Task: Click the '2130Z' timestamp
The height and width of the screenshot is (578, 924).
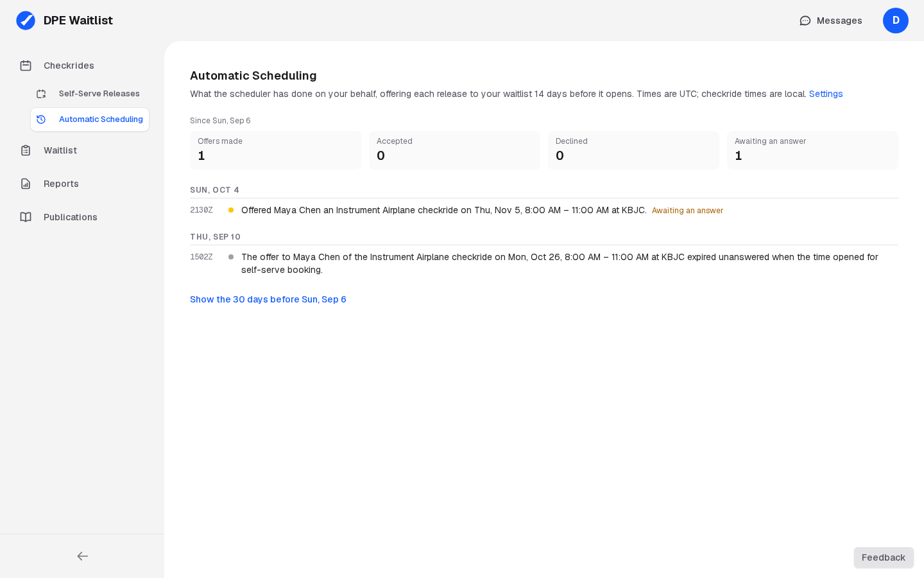Action: tap(201, 210)
